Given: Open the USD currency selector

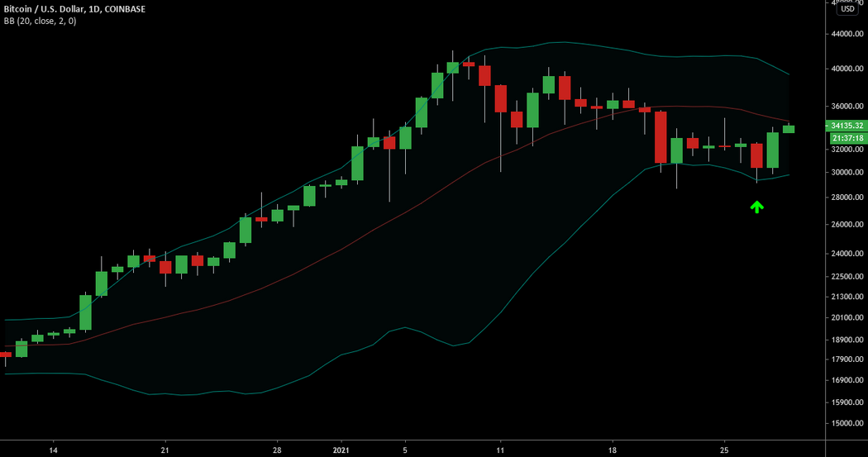Looking at the screenshot, I should [847, 9].
